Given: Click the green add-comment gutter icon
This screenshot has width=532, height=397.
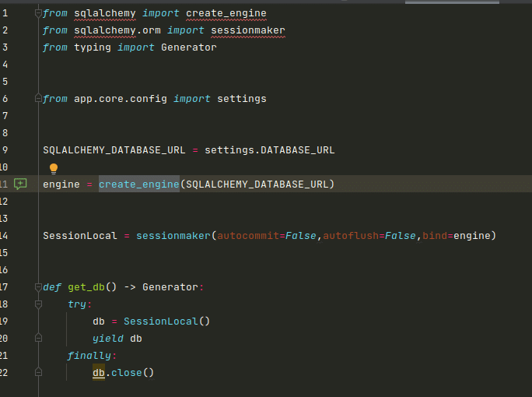Looking at the screenshot, I should (x=21, y=184).
